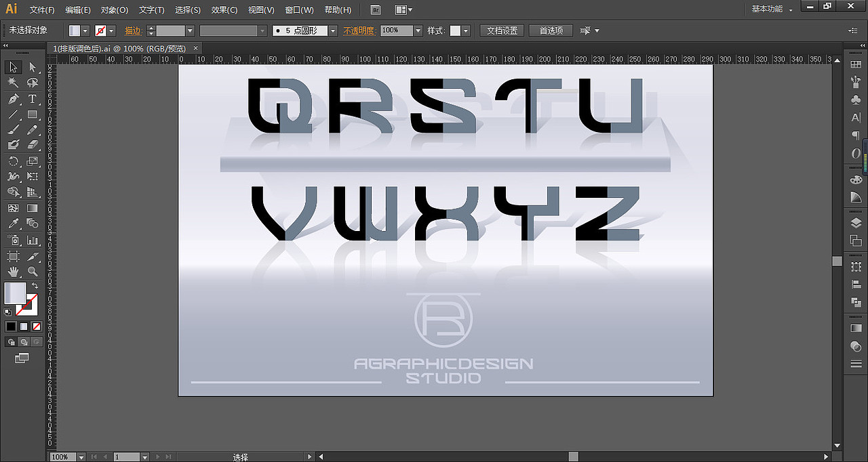The image size is (868, 462).
Task: Set paint to None in toolbox
Action: point(37,327)
